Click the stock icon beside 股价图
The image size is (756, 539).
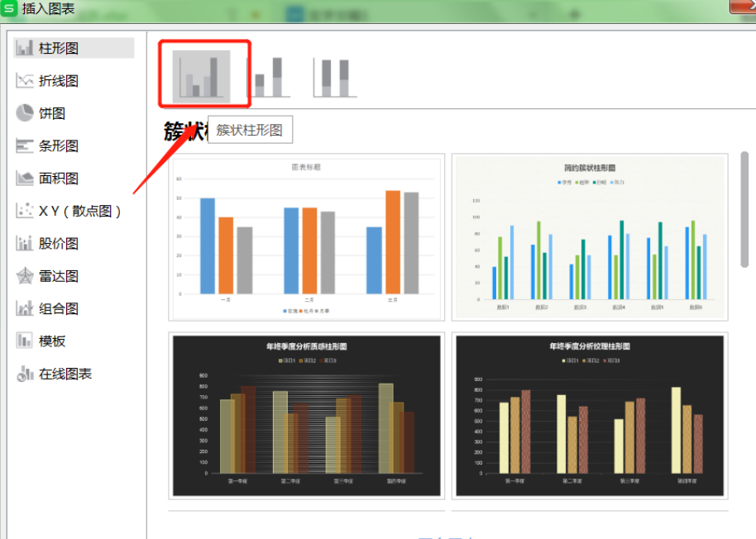(25, 243)
